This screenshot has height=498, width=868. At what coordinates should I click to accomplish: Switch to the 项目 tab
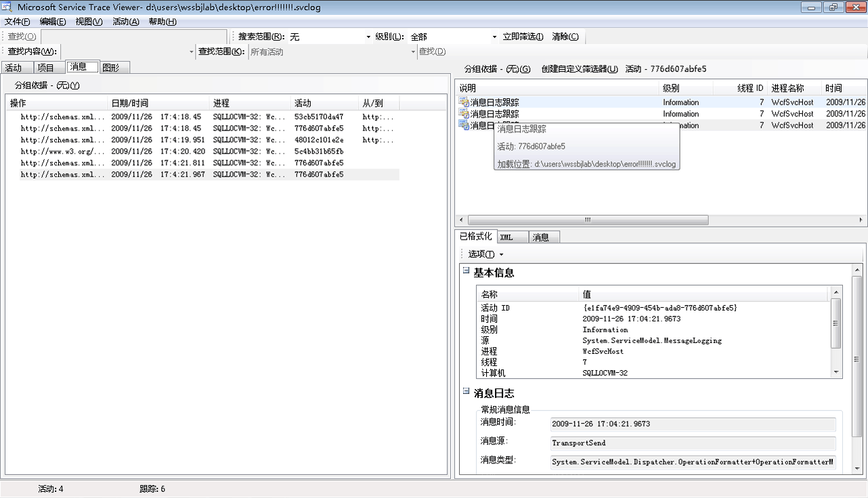pyautogui.click(x=49, y=68)
